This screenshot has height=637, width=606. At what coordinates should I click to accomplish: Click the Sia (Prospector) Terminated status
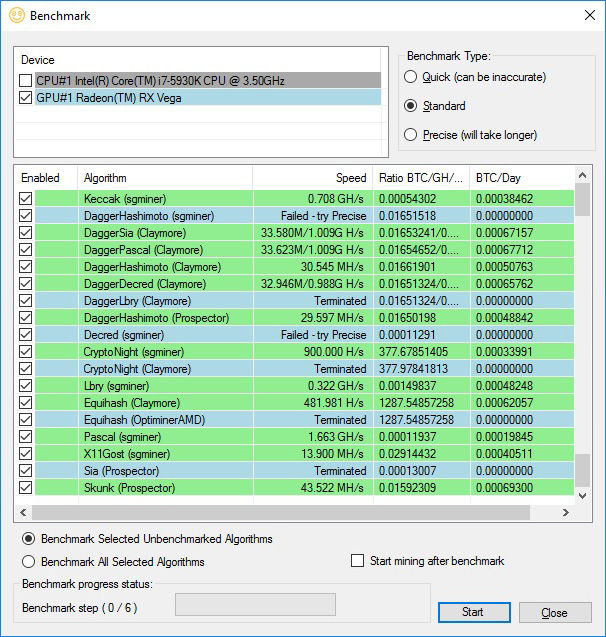tap(340, 470)
